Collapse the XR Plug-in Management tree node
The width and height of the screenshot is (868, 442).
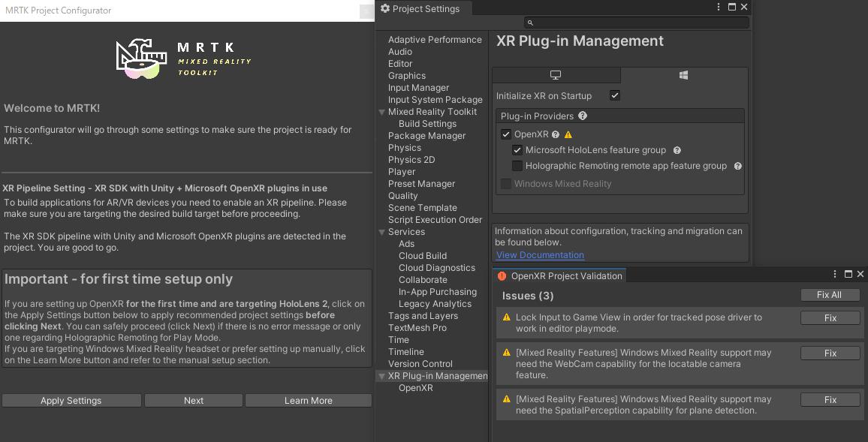click(x=381, y=376)
